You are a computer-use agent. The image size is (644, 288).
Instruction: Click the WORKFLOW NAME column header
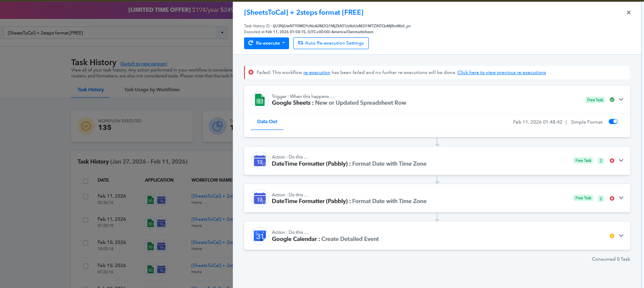[x=212, y=180]
